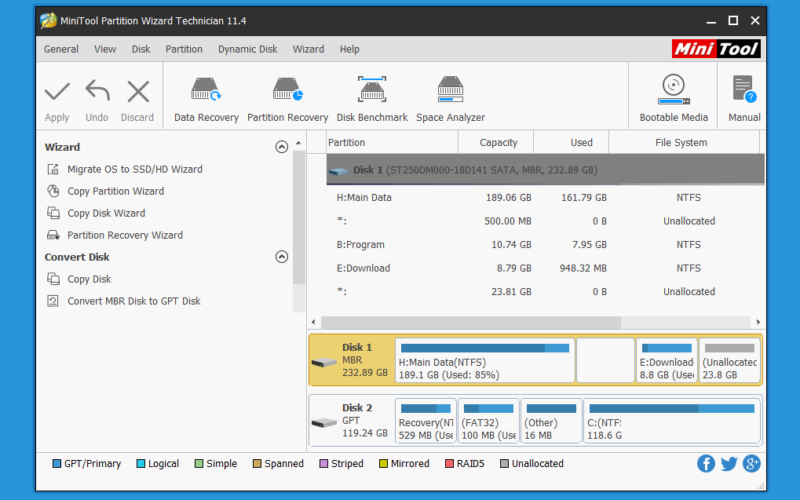The image size is (800, 500).
Task: Click the Discard X icon
Action: 138,92
